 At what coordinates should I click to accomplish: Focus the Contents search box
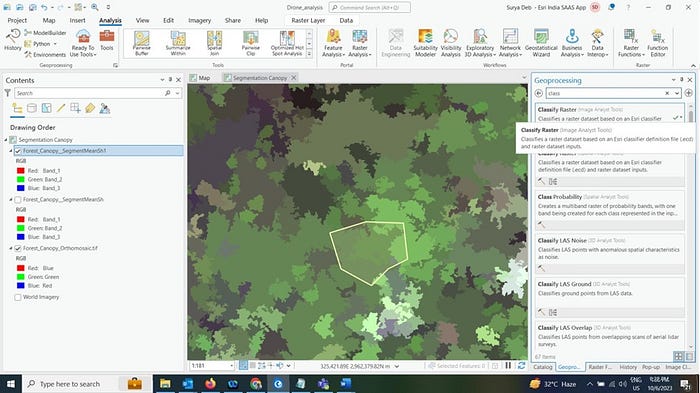89,93
